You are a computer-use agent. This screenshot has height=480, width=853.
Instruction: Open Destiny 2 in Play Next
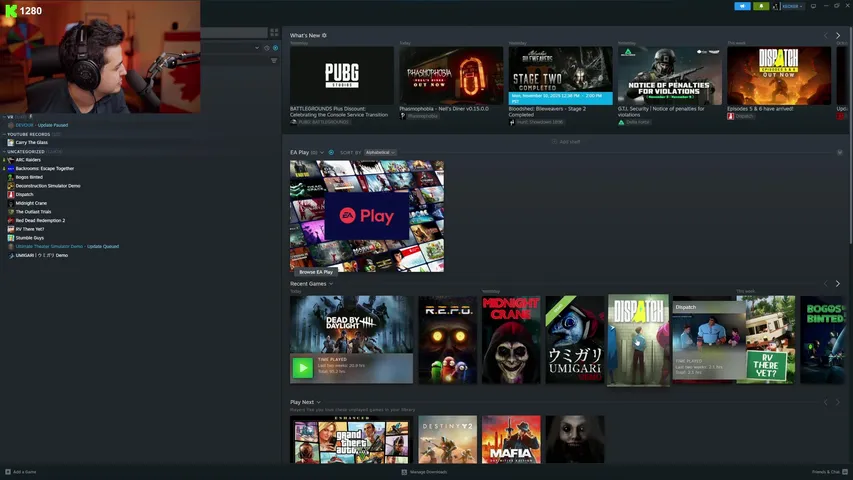(447, 440)
